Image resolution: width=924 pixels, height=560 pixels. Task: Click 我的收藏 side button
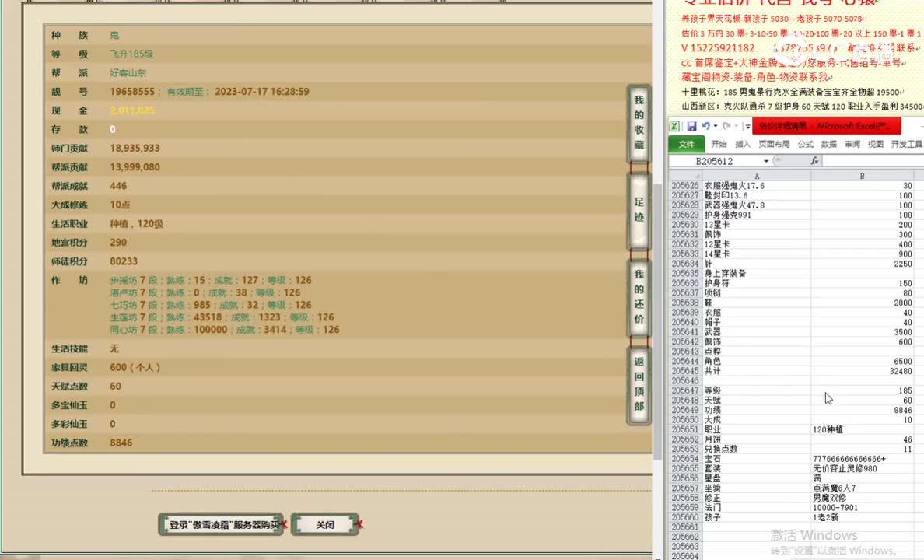click(639, 123)
